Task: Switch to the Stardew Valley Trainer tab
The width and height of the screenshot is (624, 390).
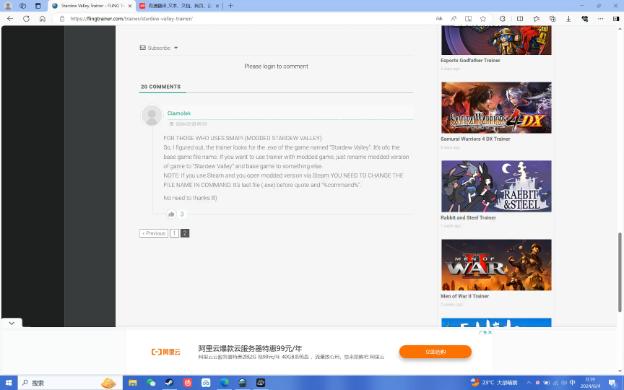Action: (x=92, y=6)
